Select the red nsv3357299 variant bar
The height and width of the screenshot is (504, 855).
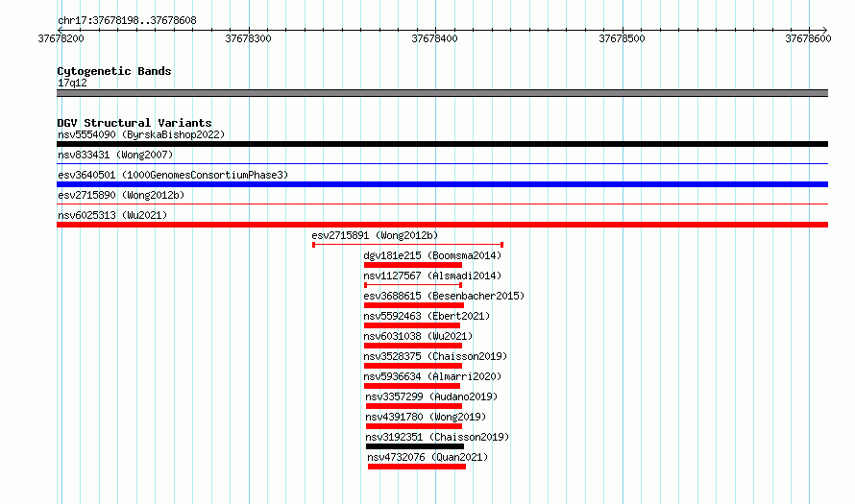[414, 406]
